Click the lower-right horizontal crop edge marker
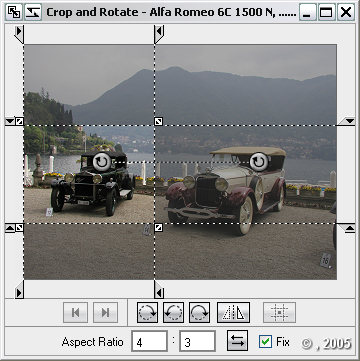The image size is (360, 361). pos(346,228)
